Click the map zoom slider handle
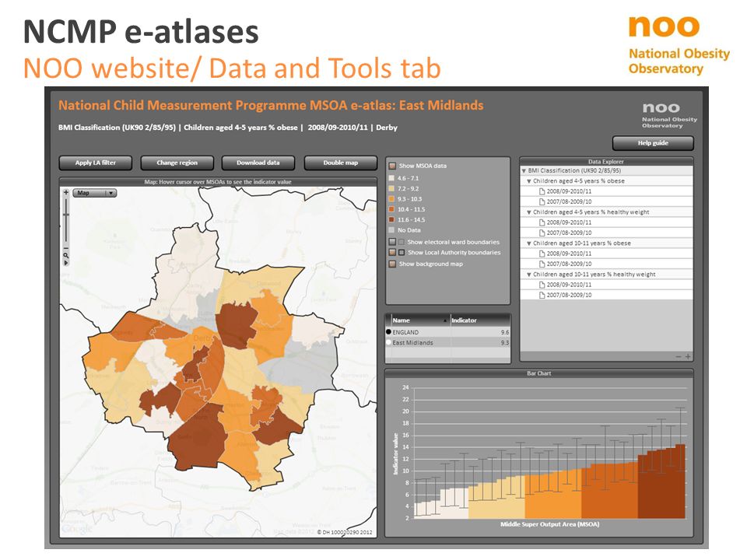The width and height of the screenshot is (747, 560). (65, 215)
